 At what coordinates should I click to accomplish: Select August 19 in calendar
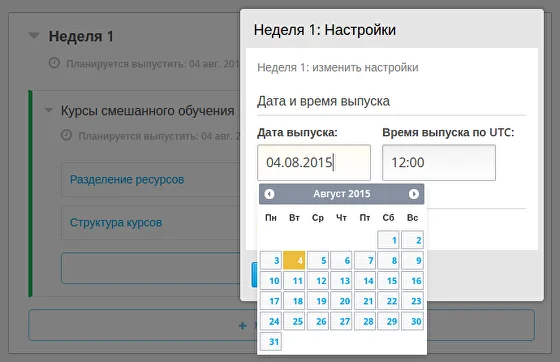tap(318, 301)
